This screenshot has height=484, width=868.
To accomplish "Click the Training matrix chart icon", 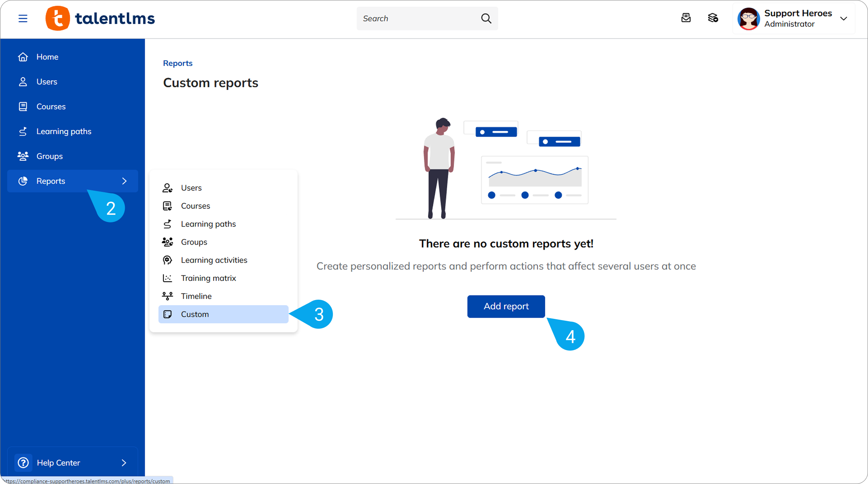I will 167,278.
